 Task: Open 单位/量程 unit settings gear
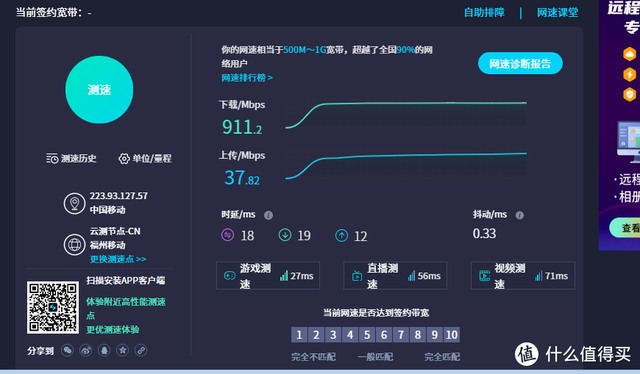pyautogui.click(x=145, y=158)
